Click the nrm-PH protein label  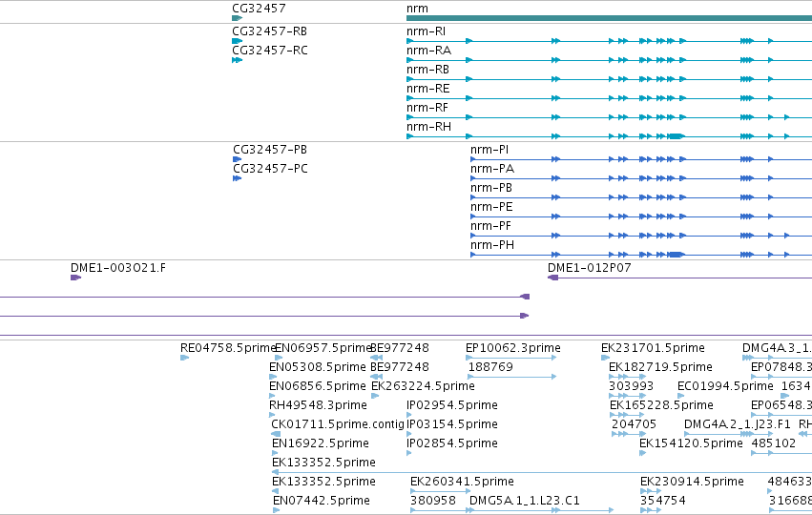(492, 245)
